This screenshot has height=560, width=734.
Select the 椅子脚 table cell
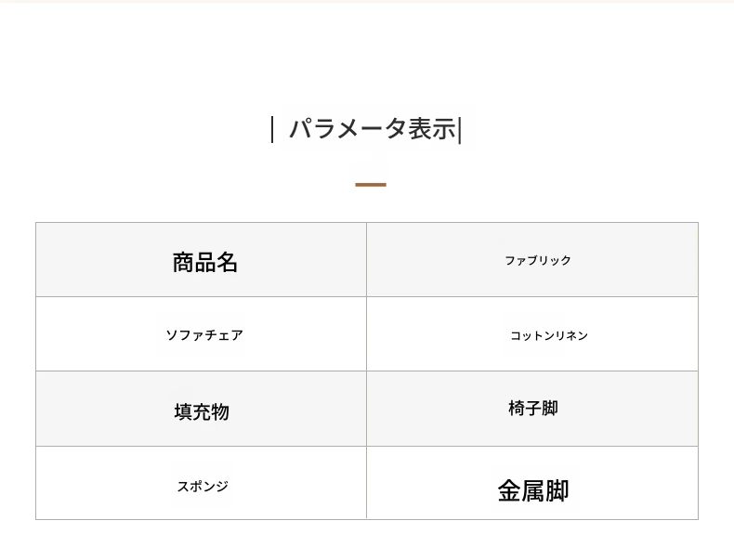click(x=533, y=409)
